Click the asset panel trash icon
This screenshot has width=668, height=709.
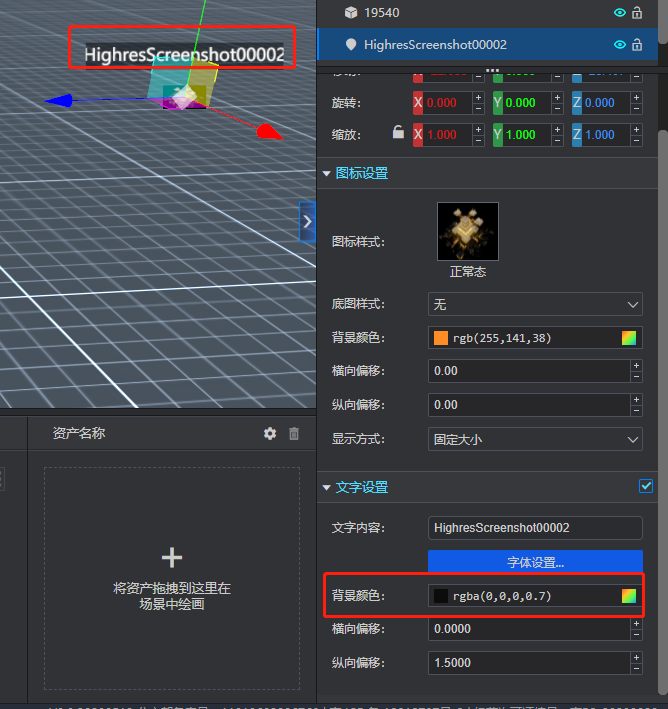pos(294,433)
